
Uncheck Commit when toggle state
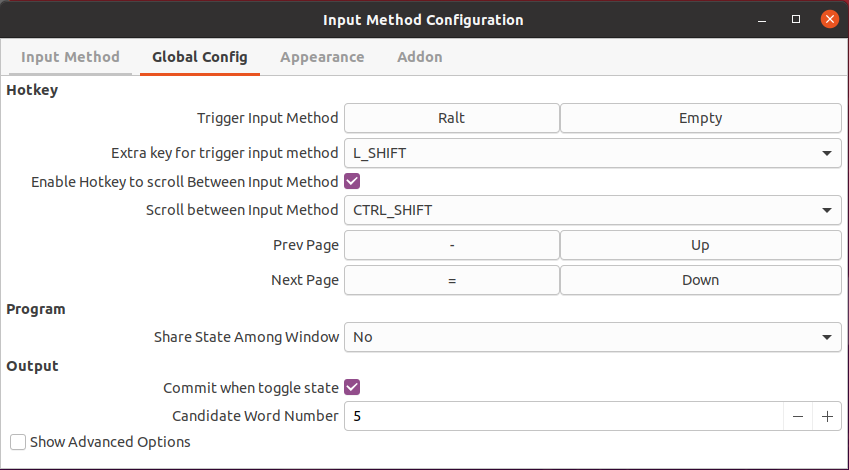(x=352, y=387)
